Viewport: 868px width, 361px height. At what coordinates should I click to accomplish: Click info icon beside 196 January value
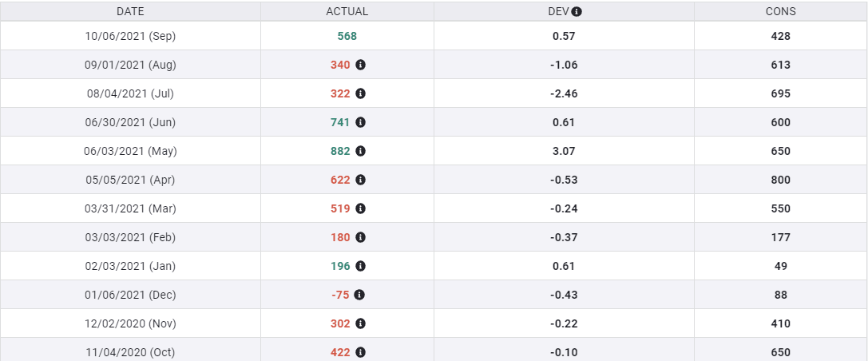click(x=360, y=266)
